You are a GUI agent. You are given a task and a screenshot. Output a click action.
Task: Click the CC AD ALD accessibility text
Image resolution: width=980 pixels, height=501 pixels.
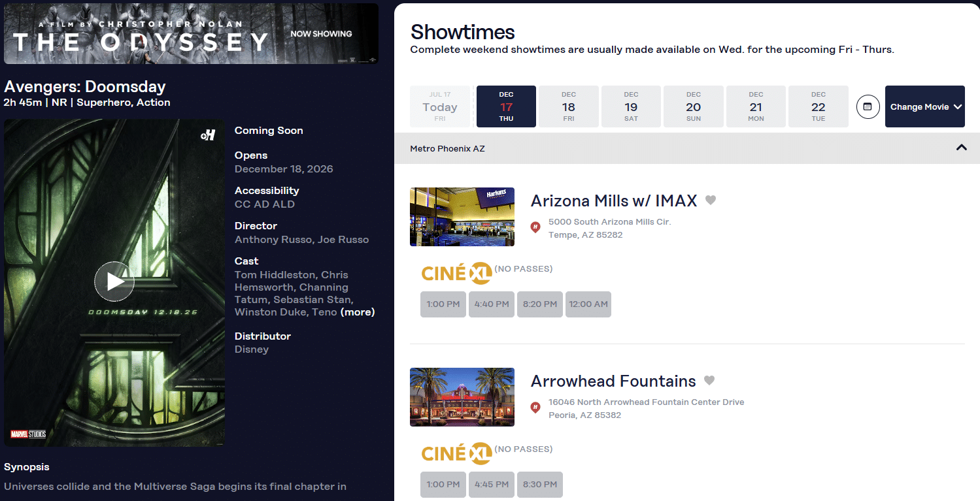click(265, 204)
